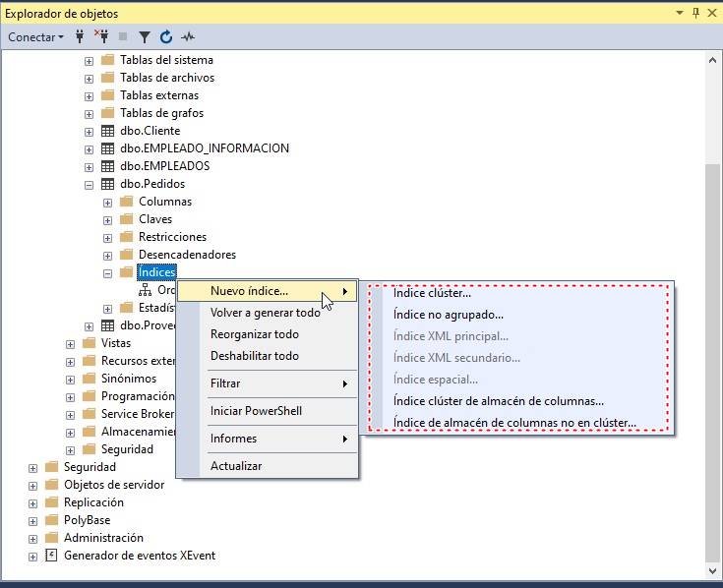Screen dimensions: 723x588
Task: Click the dbo.EMPLEADOS table icon
Action: tap(107, 166)
